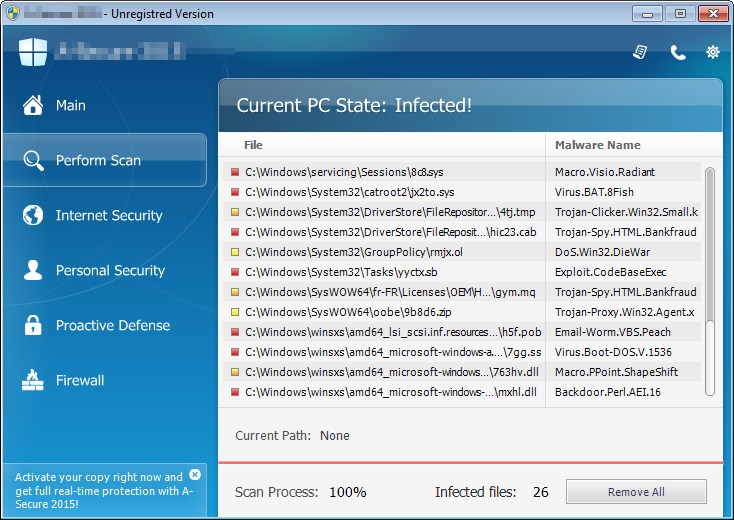Click the globe icon for Internet Security
This screenshot has width=734, height=520.
point(33,215)
